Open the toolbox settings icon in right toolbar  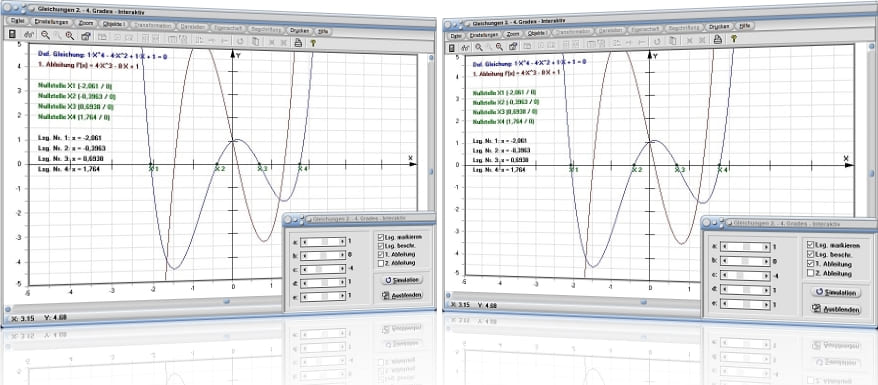[x=513, y=46]
